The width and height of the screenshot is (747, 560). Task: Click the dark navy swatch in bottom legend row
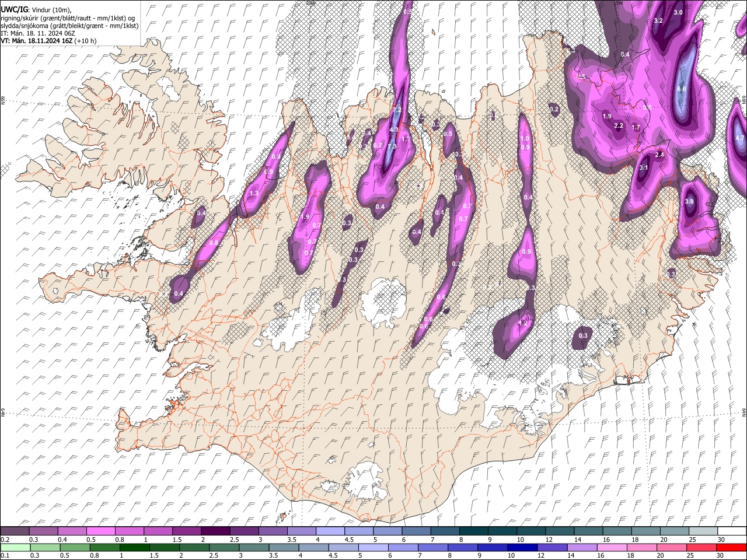522,547
